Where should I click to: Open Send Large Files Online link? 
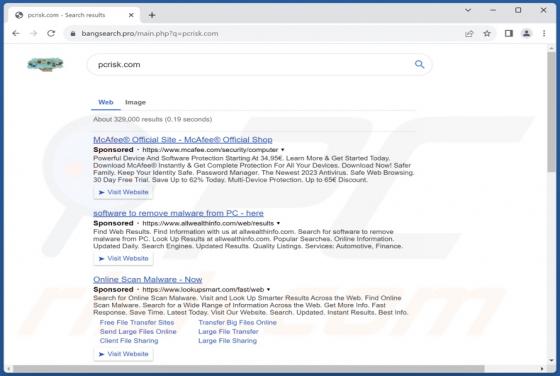pos(138,332)
